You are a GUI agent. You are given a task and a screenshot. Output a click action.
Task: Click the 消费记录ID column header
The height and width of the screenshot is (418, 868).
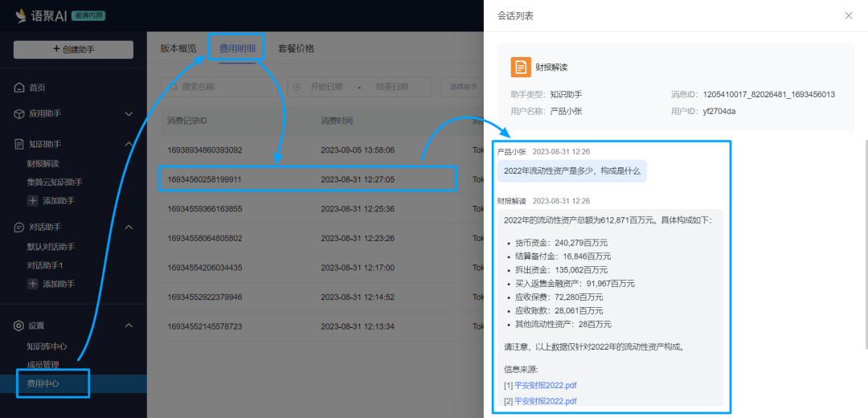point(187,121)
